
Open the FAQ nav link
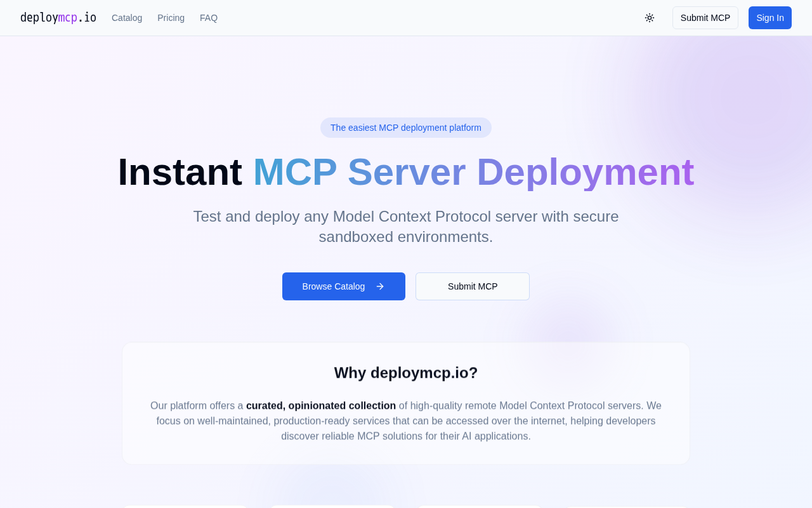(x=209, y=18)
